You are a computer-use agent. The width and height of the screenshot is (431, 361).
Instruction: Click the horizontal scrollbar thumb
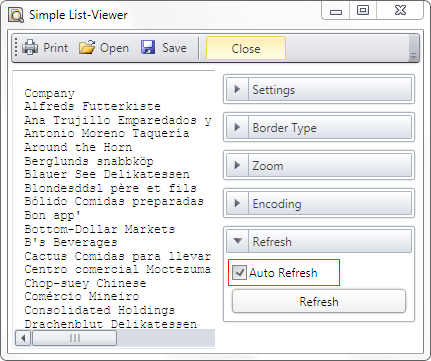(75, 338)
